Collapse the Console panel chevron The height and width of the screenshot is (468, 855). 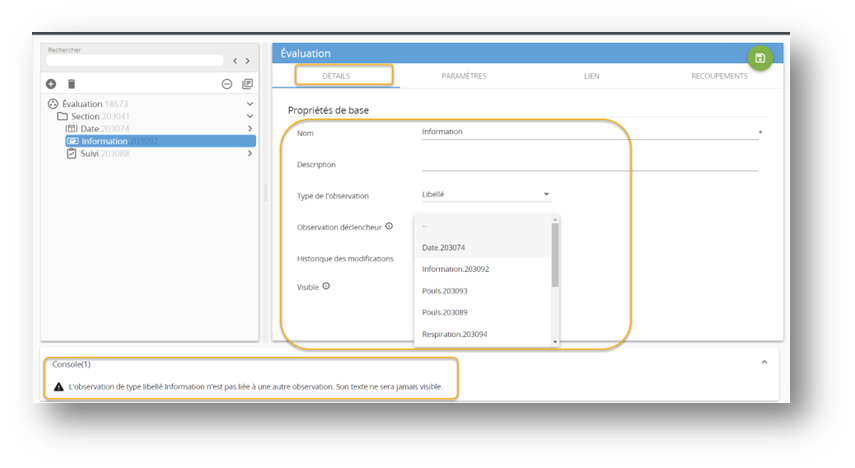click(764, 362)
